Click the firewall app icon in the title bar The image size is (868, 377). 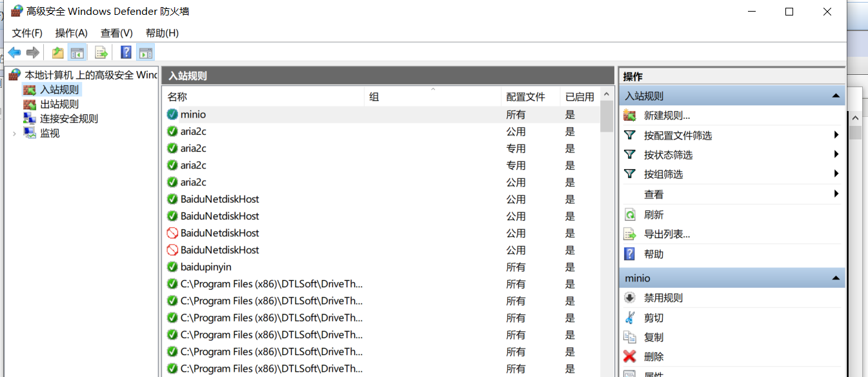[x=17, y=12]
